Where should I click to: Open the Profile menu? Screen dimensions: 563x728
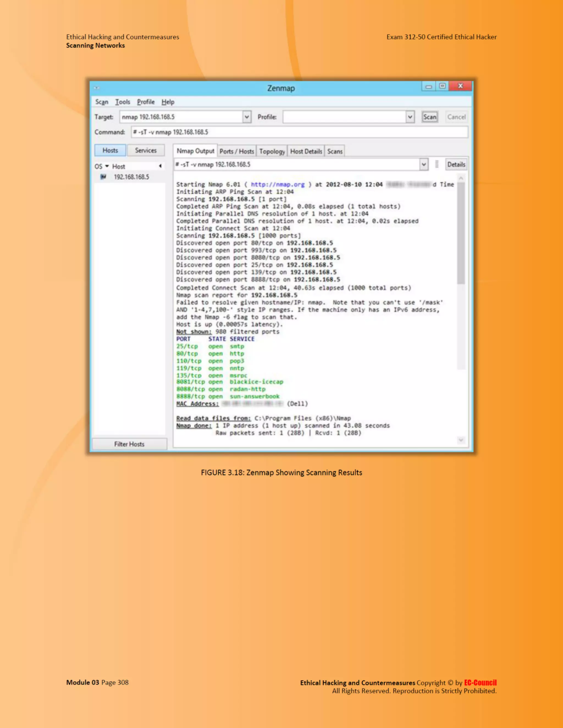point(146,102)
